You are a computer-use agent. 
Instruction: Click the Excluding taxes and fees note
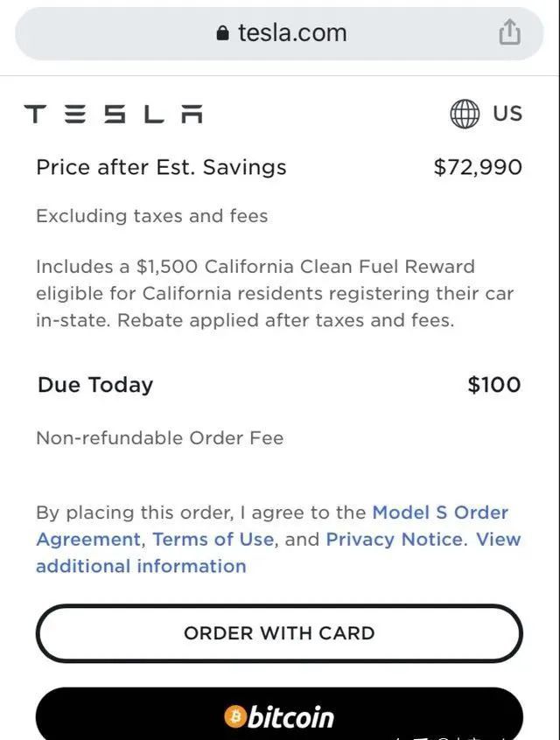click(151, 216)
